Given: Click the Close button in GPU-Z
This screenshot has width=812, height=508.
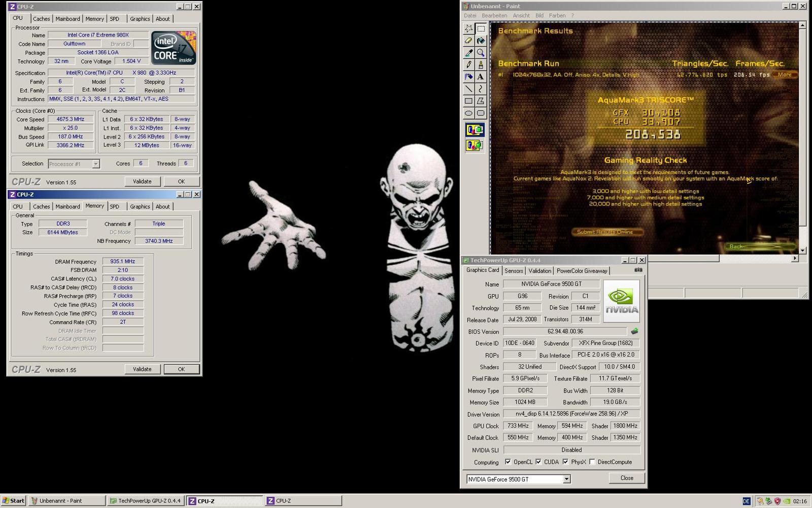Looking at the screenshot, I should (x=627, y=478).
